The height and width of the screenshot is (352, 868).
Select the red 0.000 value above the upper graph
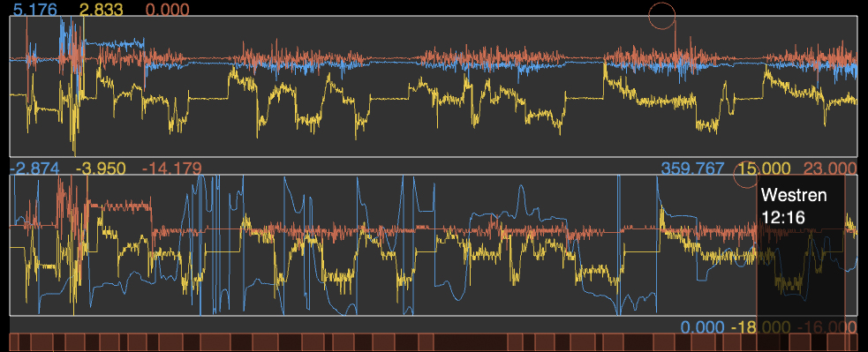pos(167,9)
